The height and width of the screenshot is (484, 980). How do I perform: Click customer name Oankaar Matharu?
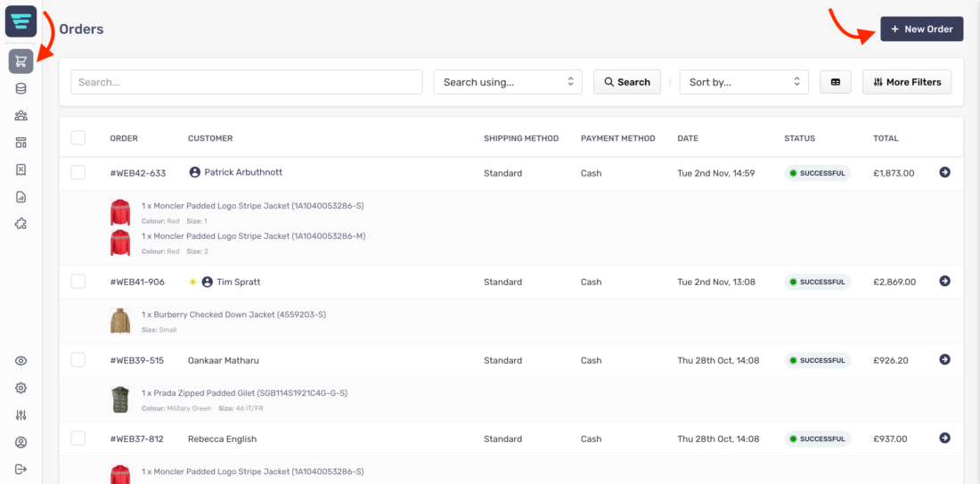point(223,360)
